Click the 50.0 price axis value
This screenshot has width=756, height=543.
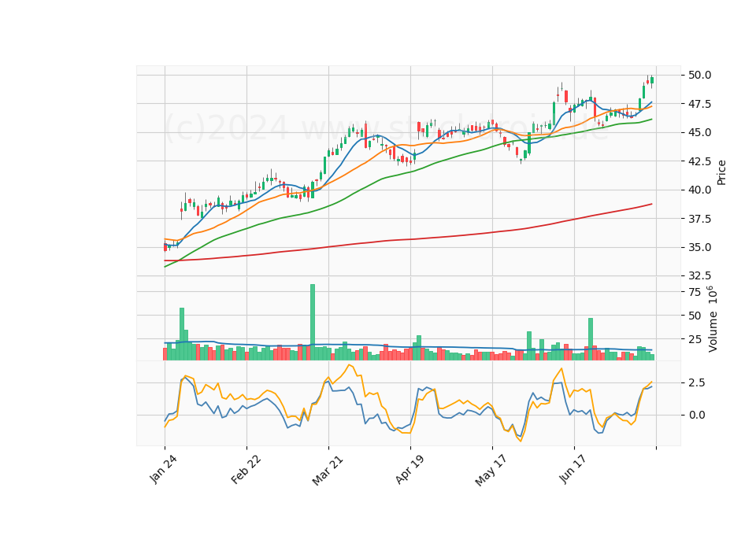699,76
